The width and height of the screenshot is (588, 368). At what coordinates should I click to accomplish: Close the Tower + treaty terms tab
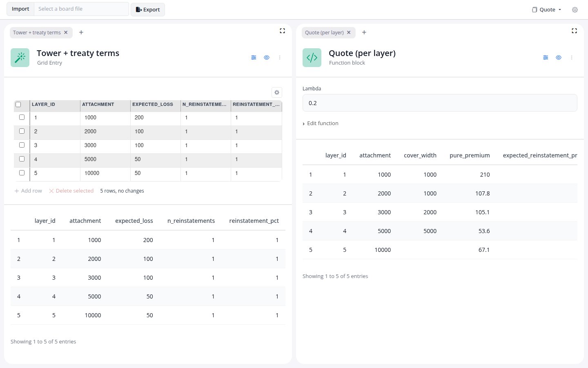tap(66, 32)
